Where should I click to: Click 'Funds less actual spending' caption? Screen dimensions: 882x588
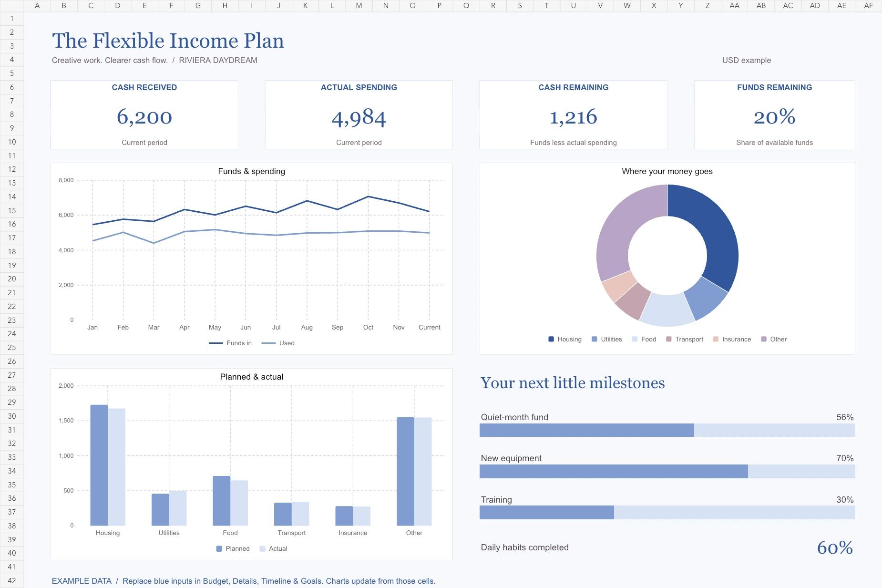[574, 143]
